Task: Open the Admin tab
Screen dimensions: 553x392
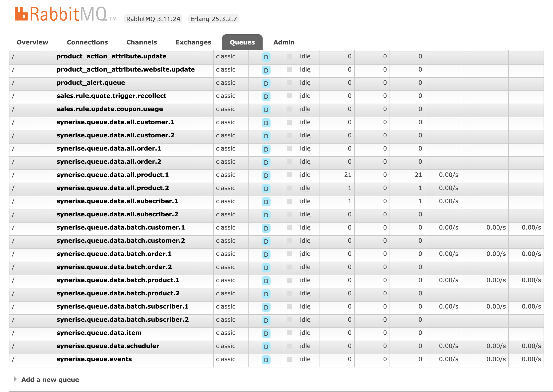Action: 284,42
